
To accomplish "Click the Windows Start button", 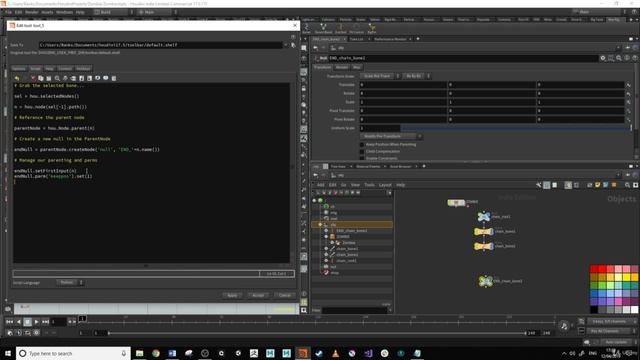I will click(8, 353).
